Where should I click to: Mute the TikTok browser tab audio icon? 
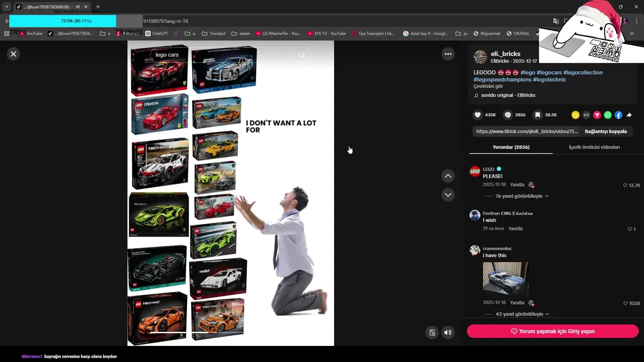[77, 7]
